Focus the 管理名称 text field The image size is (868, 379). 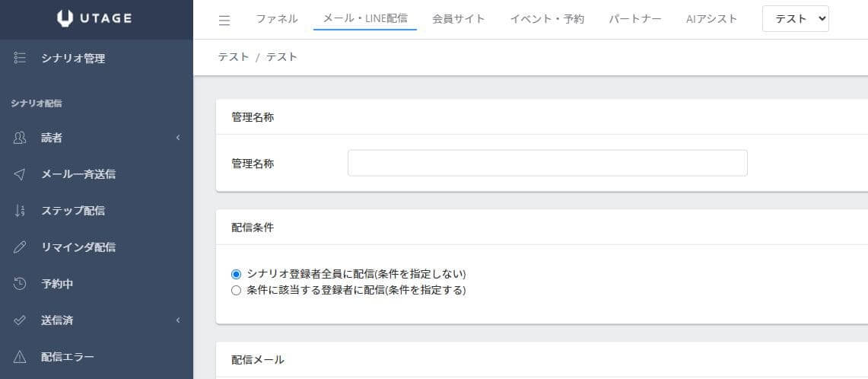pos(548,163)
